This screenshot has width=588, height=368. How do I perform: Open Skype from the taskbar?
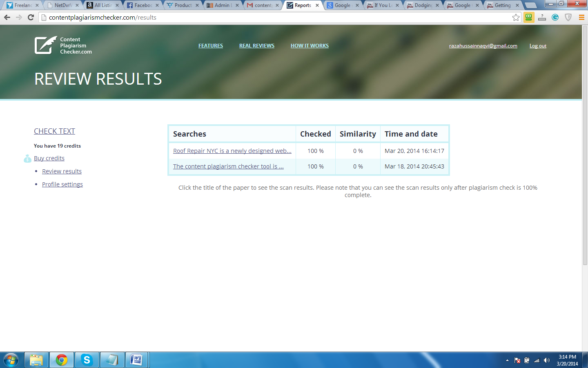point(87,360)
